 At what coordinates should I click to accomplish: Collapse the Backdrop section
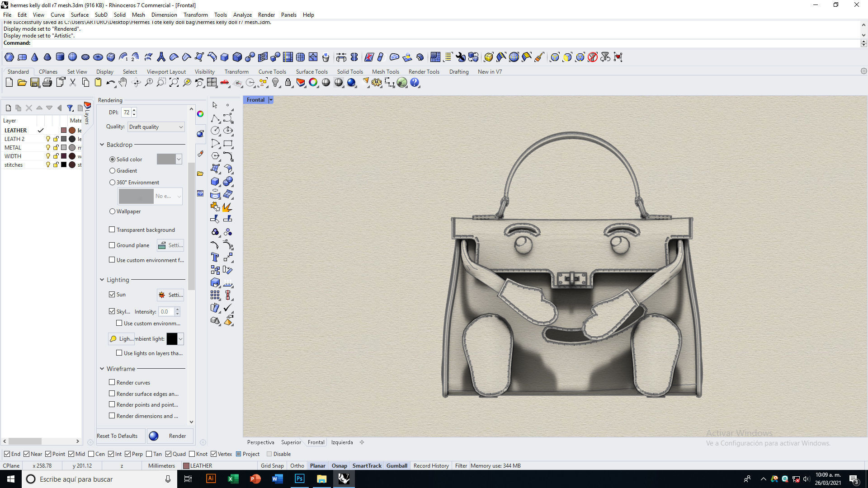102,145
